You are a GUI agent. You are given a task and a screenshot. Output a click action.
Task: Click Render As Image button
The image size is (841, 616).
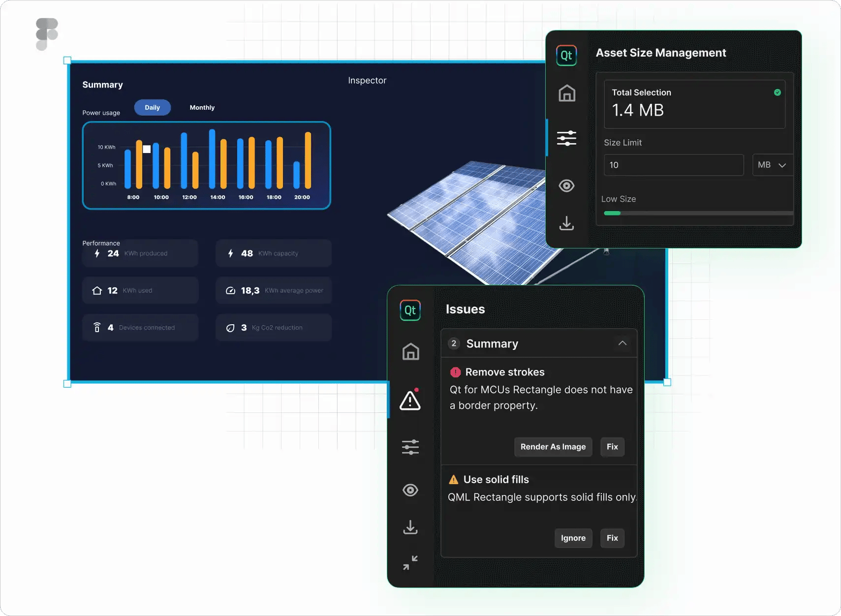[553, 447]
